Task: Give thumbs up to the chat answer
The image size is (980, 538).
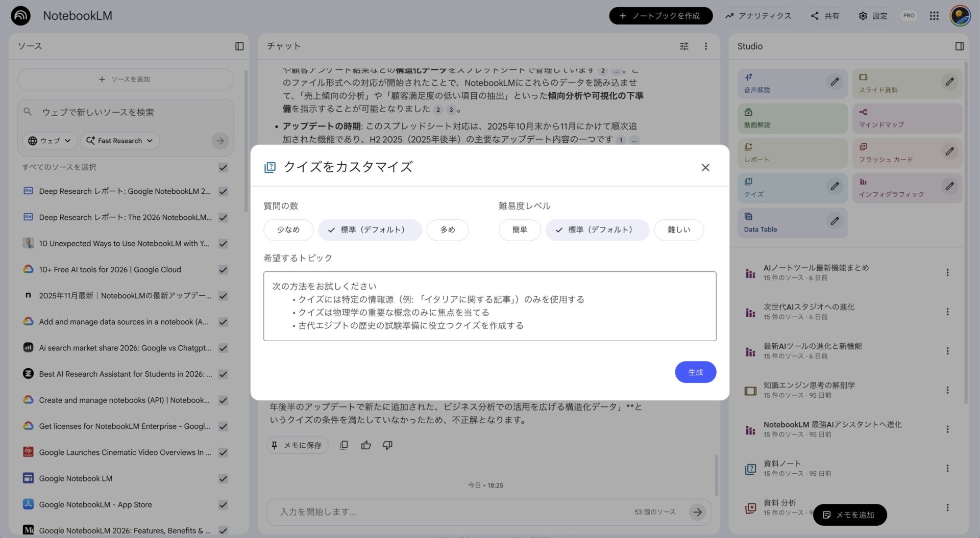Action: tap(365, 445)
